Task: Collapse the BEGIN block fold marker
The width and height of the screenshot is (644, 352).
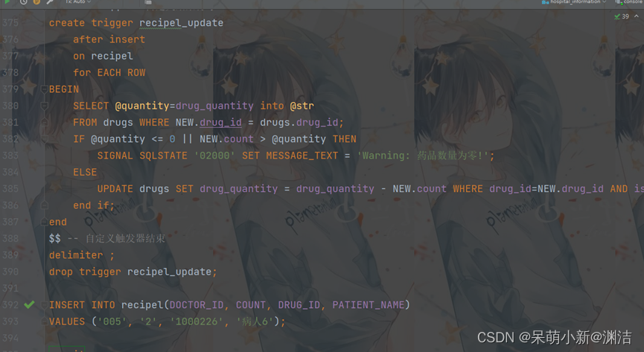Action: tap(45, 89)
